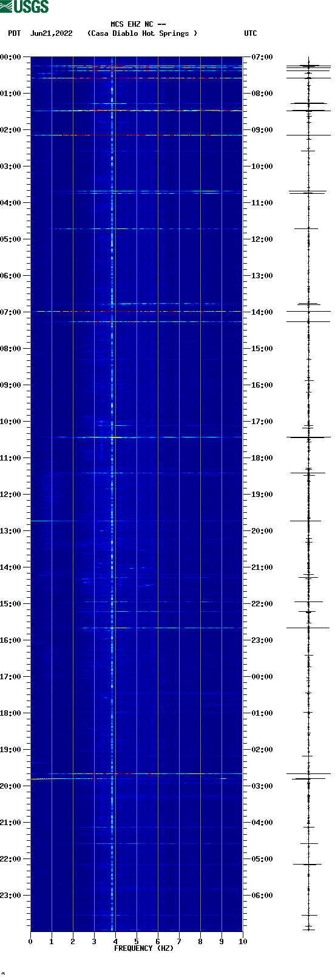Click the PDT '07:00' time label
This screenshot has height=980, width=335.
pos(10,312)
